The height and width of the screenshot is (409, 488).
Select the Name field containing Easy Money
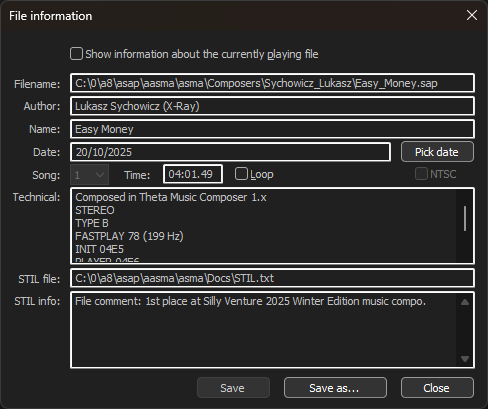272,129
